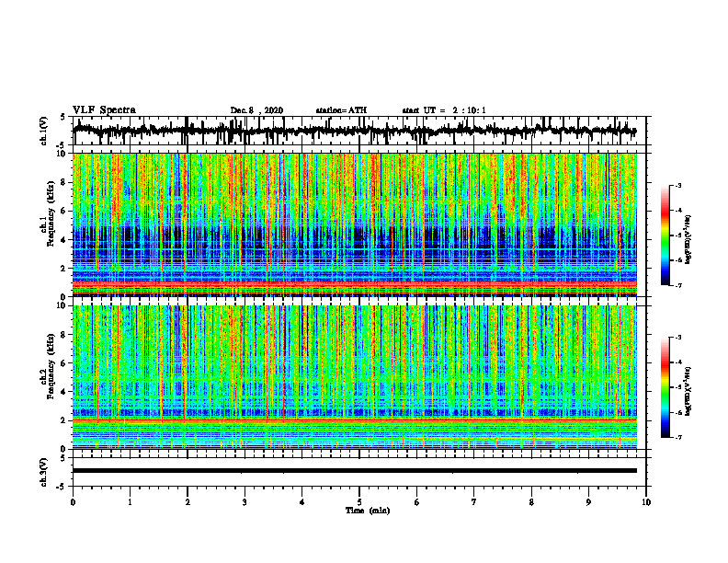The height and width of the screenshot is (563, 728).
Task: Click the 'ch.3(V)' axis label
Action: pos(44,473)
